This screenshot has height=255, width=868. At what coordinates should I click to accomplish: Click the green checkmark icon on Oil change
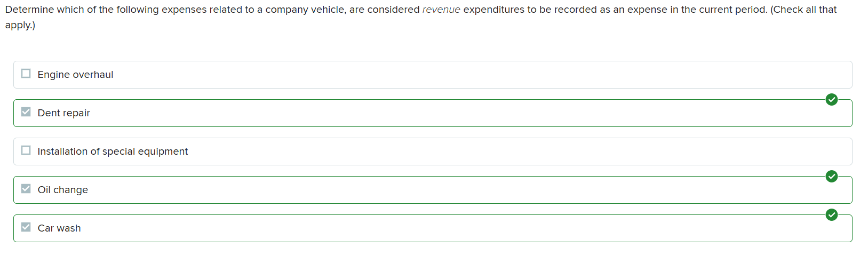831,177
